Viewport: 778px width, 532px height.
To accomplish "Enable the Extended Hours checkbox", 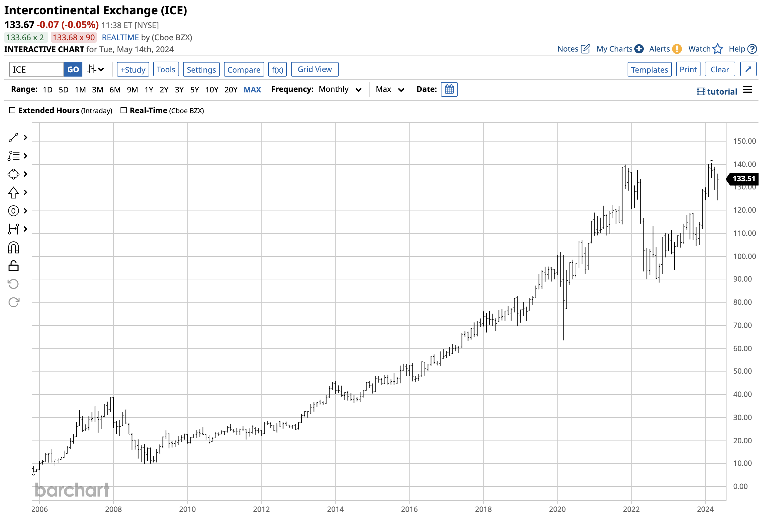I will pos(13,110).
